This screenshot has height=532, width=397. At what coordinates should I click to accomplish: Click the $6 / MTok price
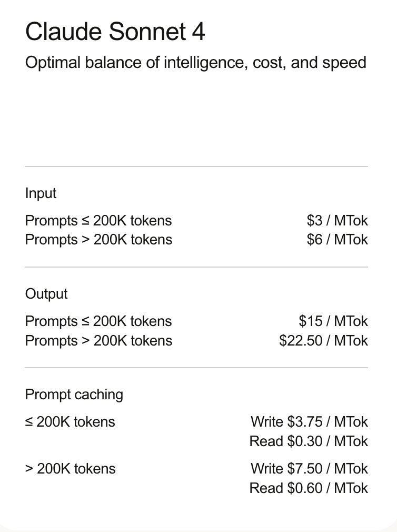[x=337, y=240]
